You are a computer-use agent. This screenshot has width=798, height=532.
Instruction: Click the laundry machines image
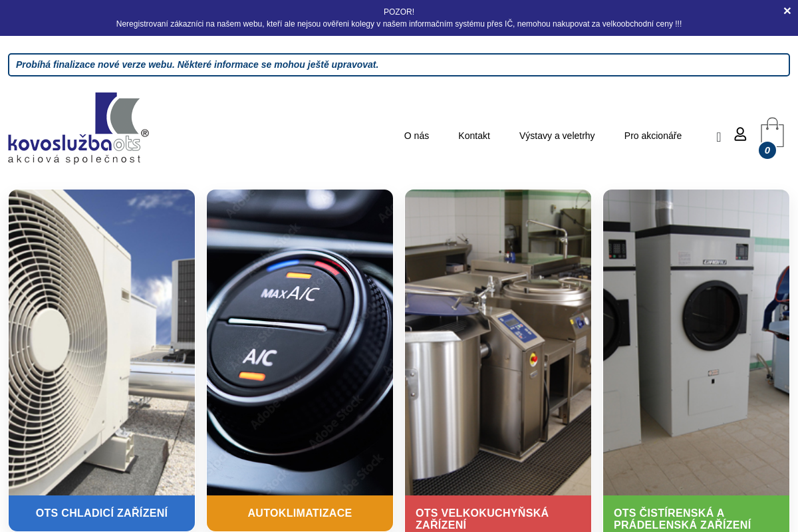click(696, 342)
